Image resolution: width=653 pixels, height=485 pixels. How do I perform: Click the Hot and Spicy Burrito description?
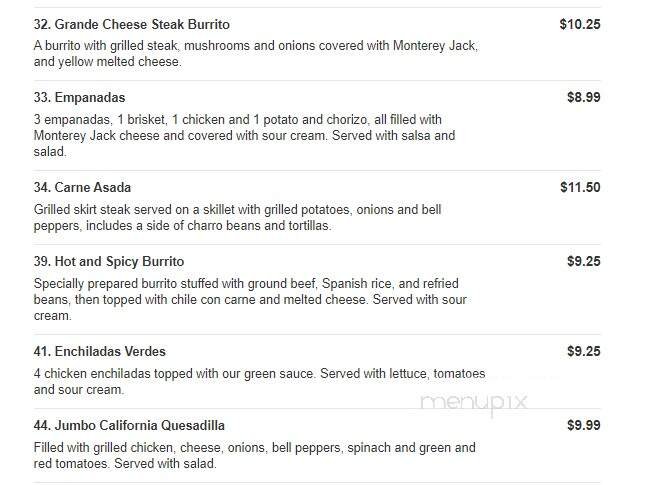tap(250, 300)
